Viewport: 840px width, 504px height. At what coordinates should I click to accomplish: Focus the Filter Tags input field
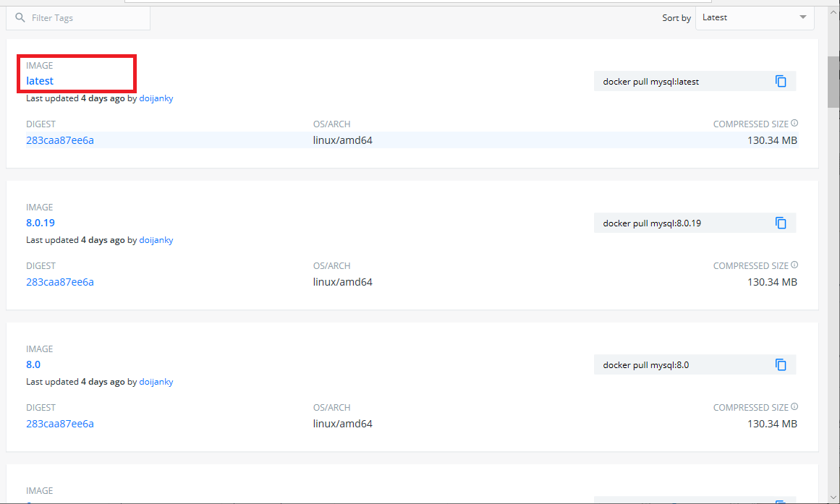(x=78, y=18)
